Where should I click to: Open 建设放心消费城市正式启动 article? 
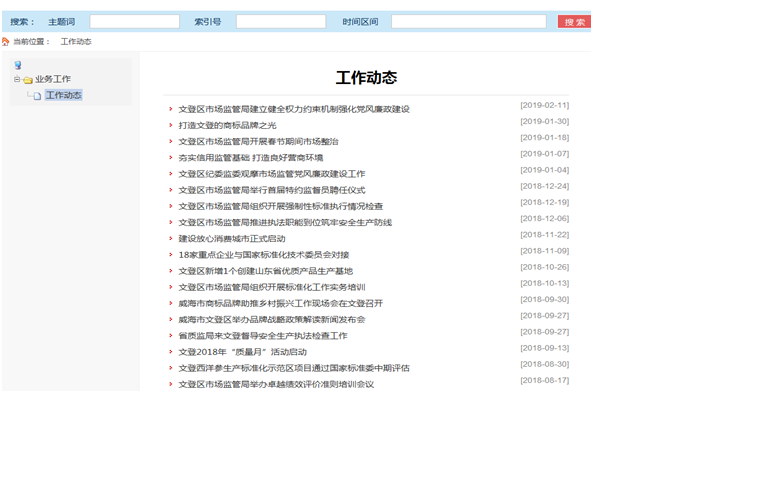232,239
